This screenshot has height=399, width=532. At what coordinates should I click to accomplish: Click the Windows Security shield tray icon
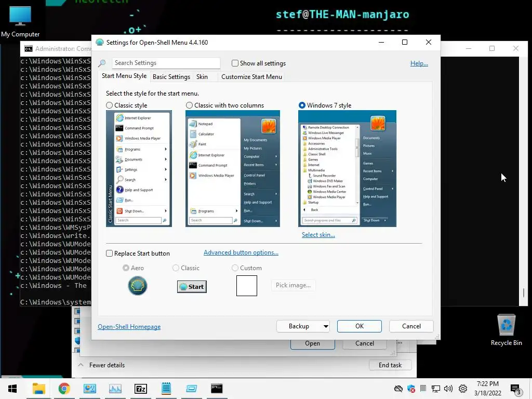point(411,389)
